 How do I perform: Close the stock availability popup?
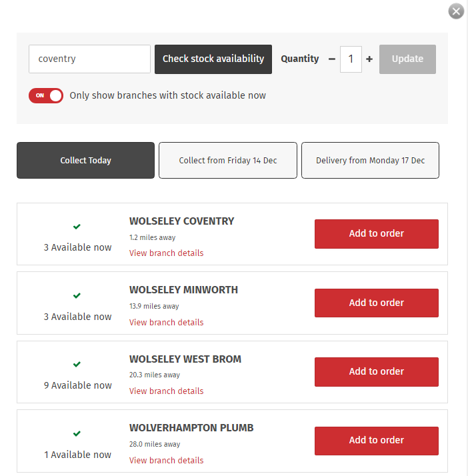(456, 11)
